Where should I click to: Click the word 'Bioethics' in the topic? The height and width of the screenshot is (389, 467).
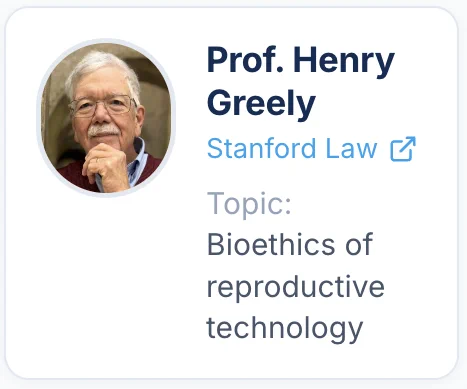pos(271,244)
